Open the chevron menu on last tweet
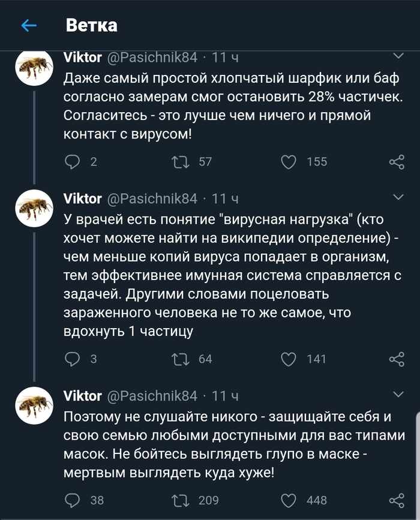Screen dimensions: 420x520 398,394
